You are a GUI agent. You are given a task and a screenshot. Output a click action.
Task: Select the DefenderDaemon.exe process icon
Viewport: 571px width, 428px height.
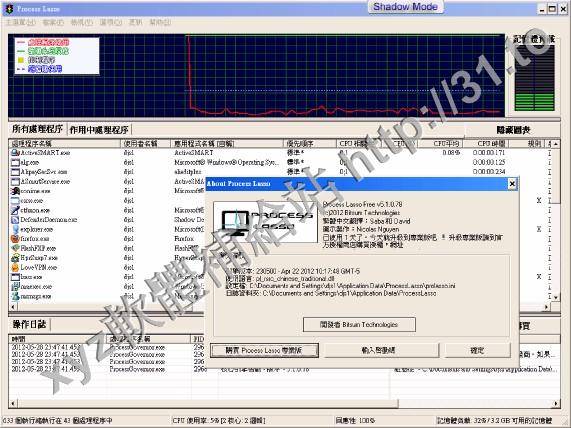pyautogui.click(x=15, y=220)
